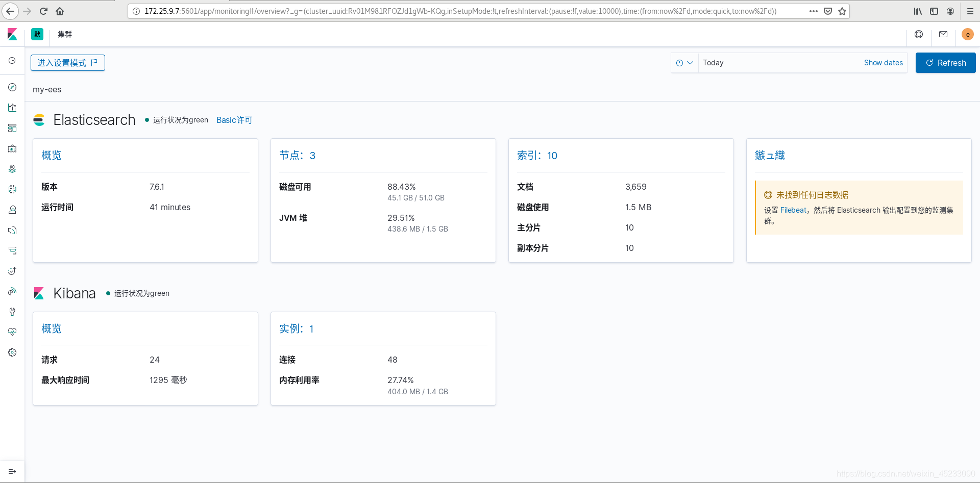Image resolution: width=980 pixels, height=483 pixels.
Task: Click the browser URL address bar
Action: coord(459,11)
